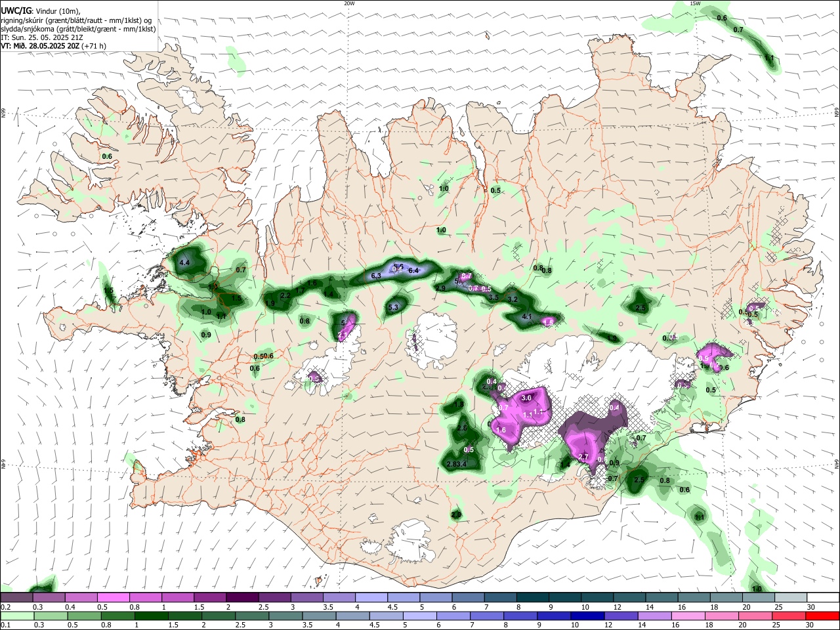Click the '3.2' precipitation value
Screen dimensions: 840x630
513,299
